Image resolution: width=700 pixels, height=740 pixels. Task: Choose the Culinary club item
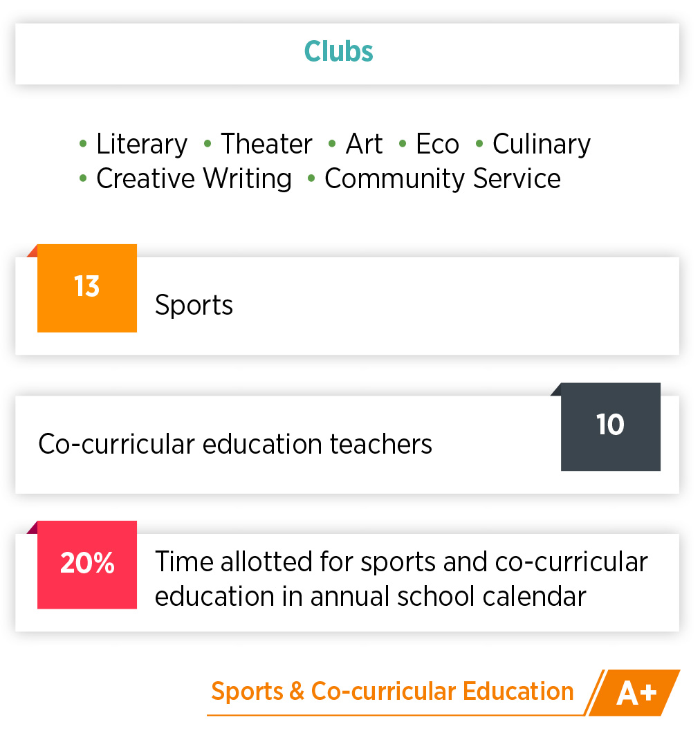coord(542,143)
